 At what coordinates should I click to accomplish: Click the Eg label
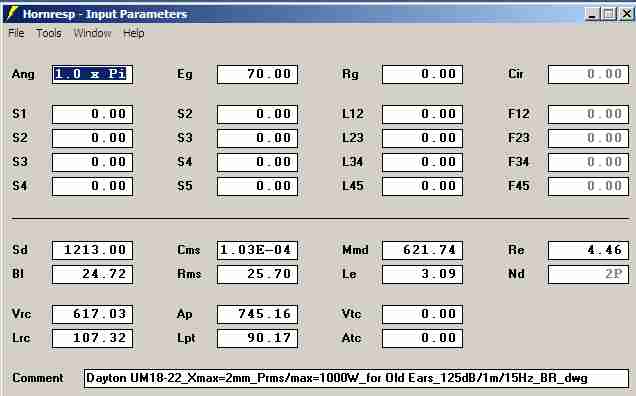point(185,75)
